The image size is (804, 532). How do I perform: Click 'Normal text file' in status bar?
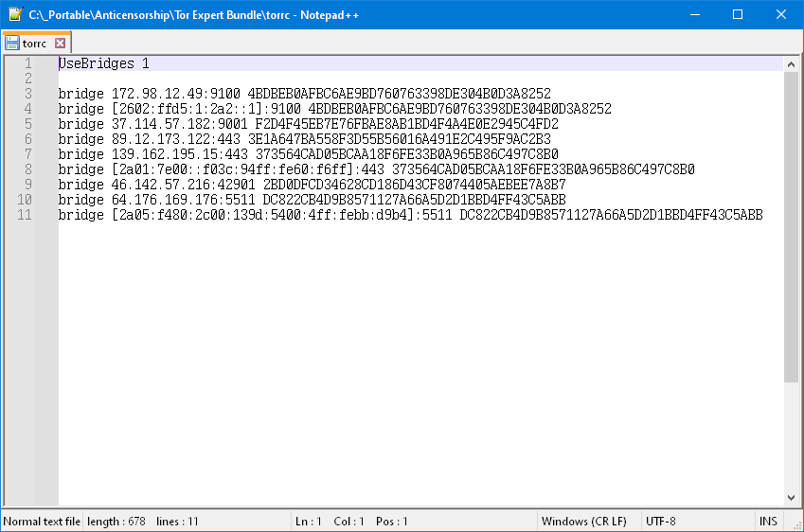42,522
